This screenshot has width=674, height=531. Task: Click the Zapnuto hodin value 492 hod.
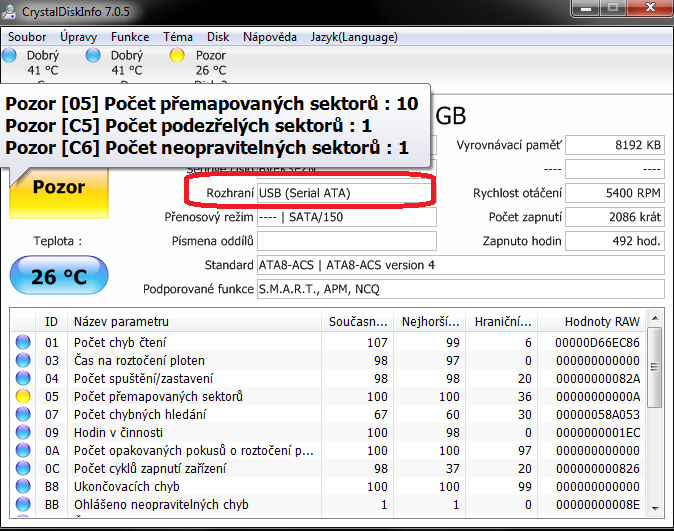(615, 241)
